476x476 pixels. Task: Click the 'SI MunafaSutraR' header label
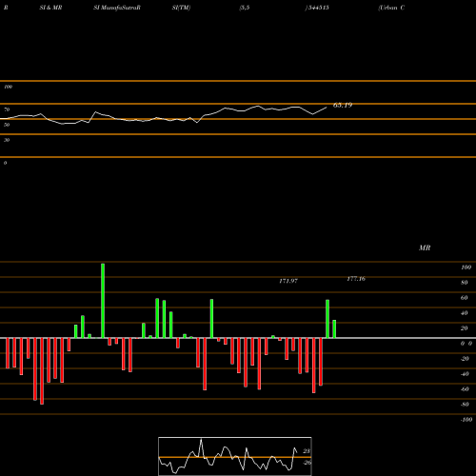pos(117,8)
